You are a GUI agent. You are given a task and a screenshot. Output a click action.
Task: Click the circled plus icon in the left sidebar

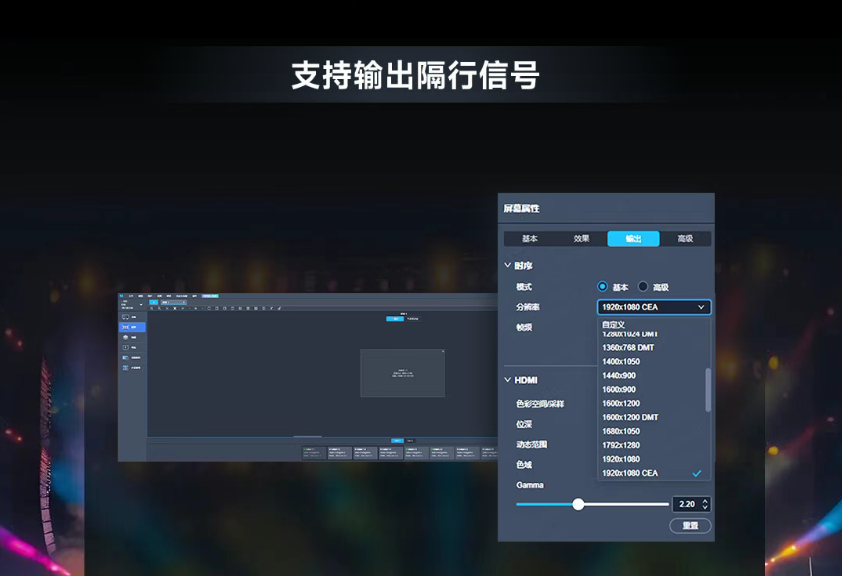[125, 346]
